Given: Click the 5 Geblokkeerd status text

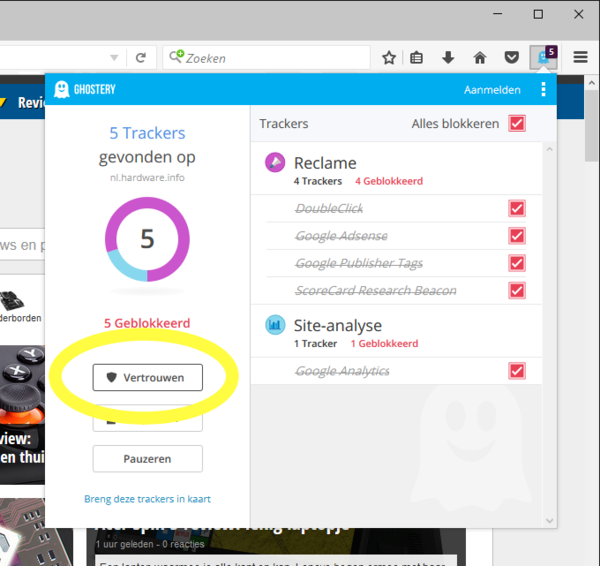Looking at the screenshot, I should click(147, 323).
